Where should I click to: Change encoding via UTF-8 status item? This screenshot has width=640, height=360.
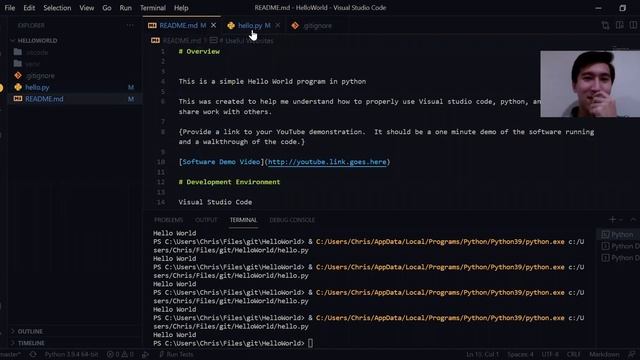550,354
